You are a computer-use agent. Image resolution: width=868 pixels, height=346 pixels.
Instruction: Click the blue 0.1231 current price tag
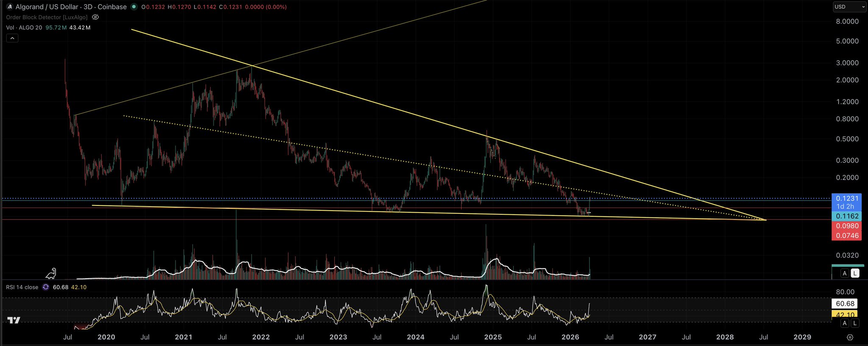pyautogui.click(x=847, y=198)
